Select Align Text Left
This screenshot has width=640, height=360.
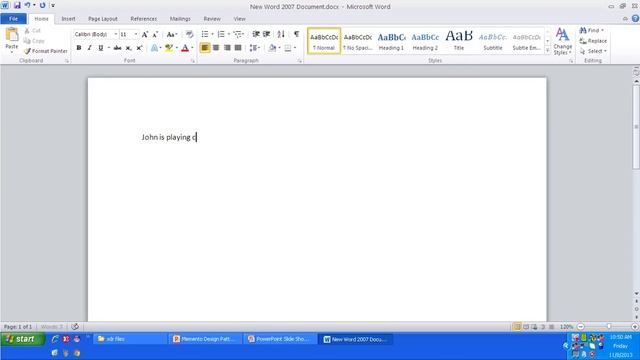205,48
